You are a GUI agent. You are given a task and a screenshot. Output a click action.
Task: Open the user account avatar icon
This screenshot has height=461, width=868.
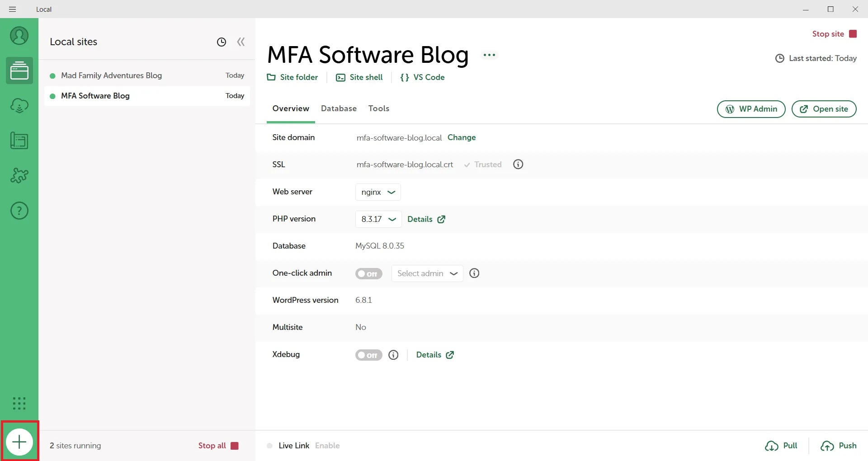(x=19, y=36)
